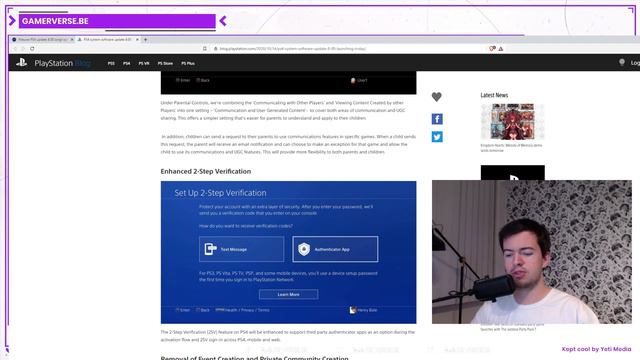Screen dimensions: 640x360
Task: Share the article on Facebook
Action: coord(437,119)
